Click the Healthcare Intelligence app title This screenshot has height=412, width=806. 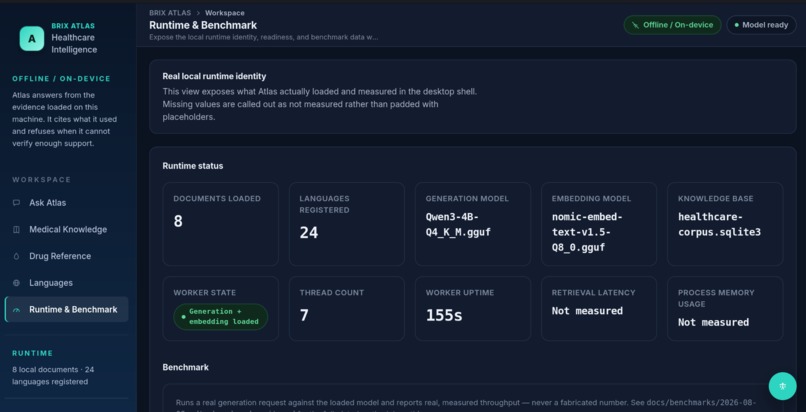coord(74,44)
